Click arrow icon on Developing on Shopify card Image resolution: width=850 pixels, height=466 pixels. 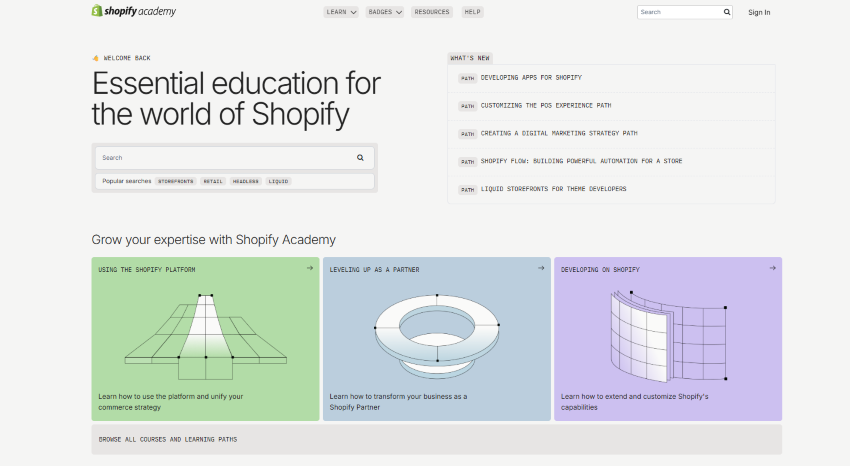coord(772,268)
